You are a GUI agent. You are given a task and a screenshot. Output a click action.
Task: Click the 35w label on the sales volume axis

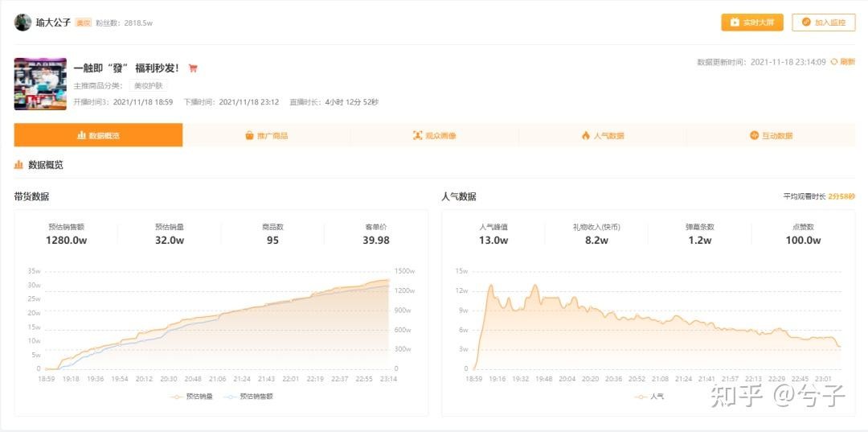tap(35, 271)
